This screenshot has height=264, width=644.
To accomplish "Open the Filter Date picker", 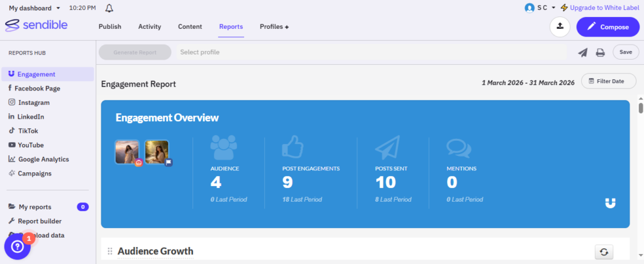I will click(x=608, y=81).
